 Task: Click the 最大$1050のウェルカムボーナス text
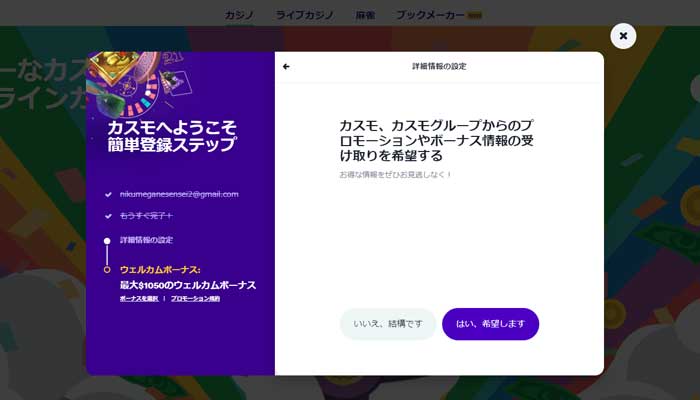pos(188,285)
